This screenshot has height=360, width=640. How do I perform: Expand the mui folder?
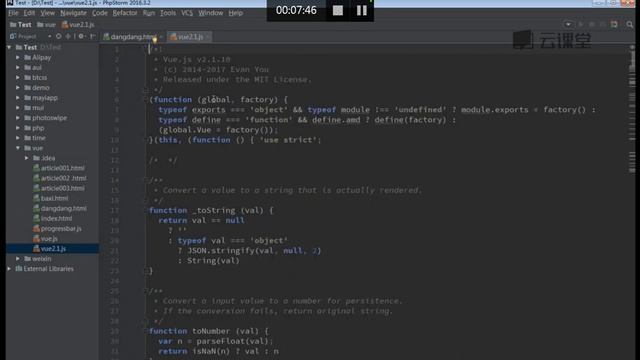18,108
